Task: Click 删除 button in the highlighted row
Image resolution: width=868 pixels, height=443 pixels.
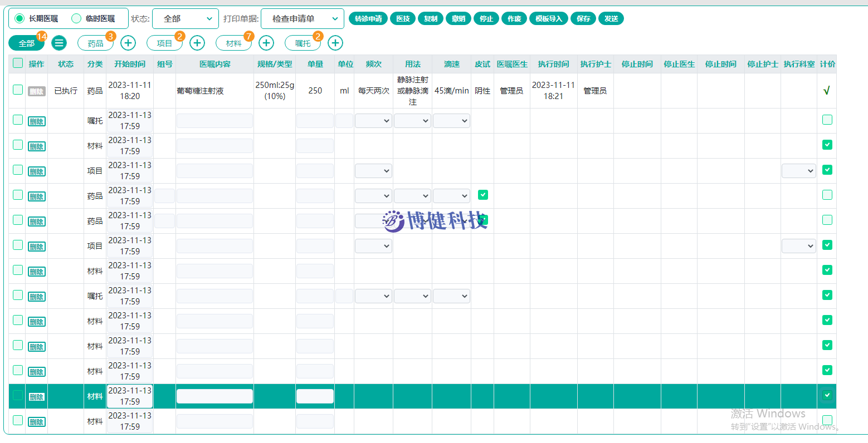Action: 37,397
